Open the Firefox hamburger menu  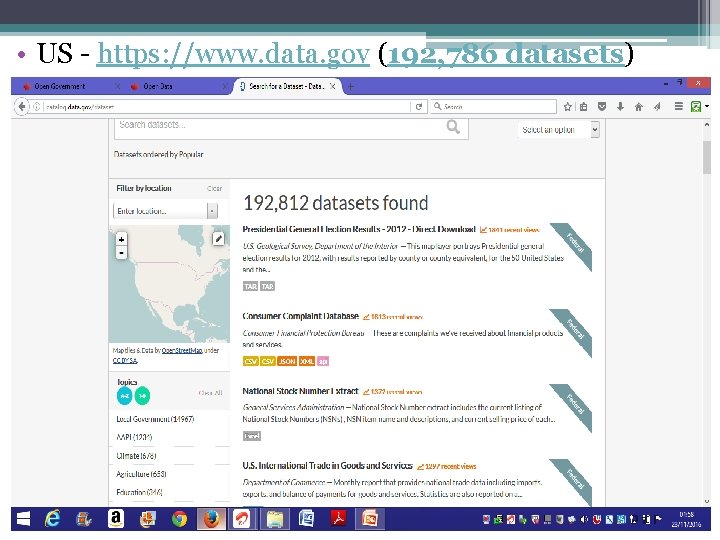point(679,107)
